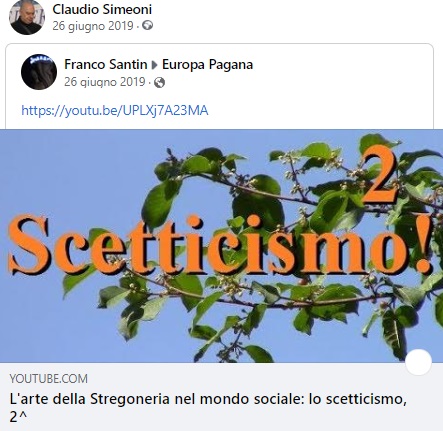Open the youtu.be/UPLXj7A23MA link
The width and height of the screenshot is (443, 431).
(115, 110)
